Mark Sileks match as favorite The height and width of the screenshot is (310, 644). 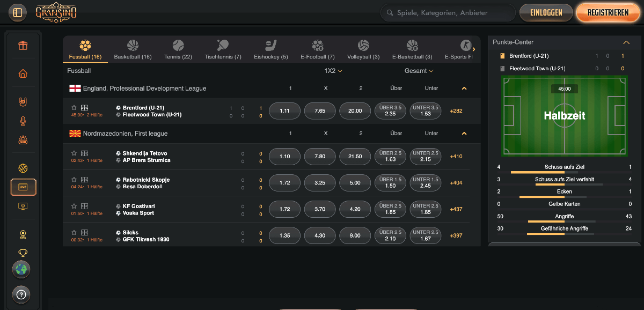74,232
